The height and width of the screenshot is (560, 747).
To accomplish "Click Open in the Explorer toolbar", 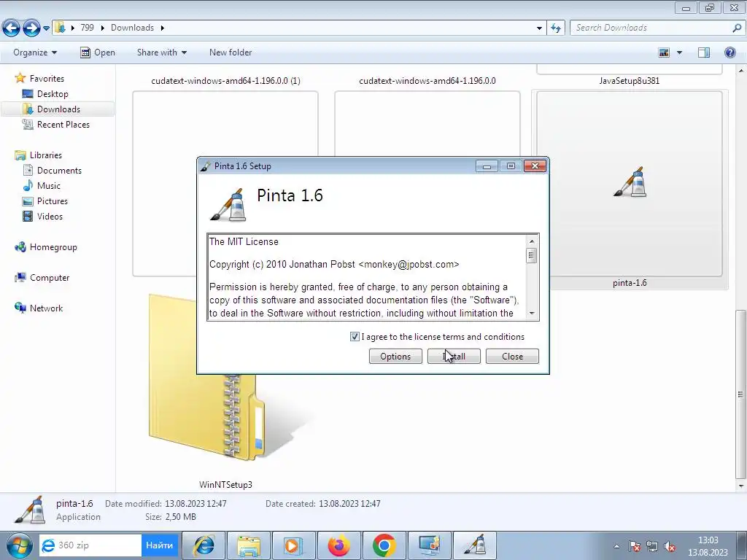I will point(98,52).
